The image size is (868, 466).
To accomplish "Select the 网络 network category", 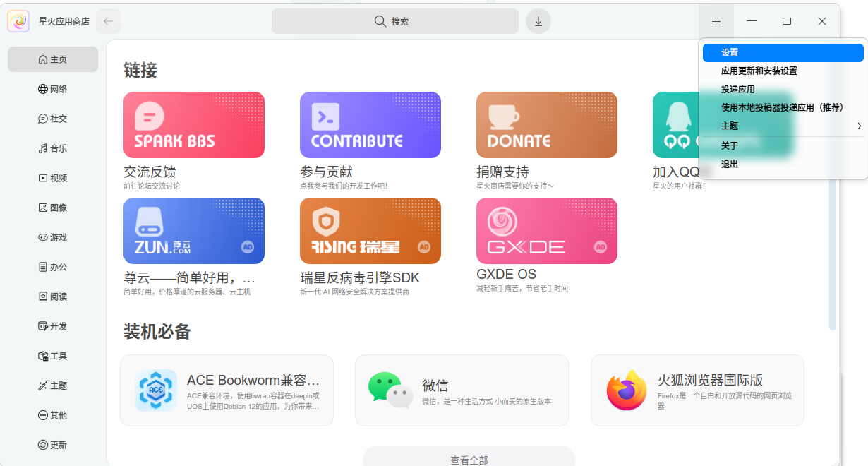I will 53,89.
